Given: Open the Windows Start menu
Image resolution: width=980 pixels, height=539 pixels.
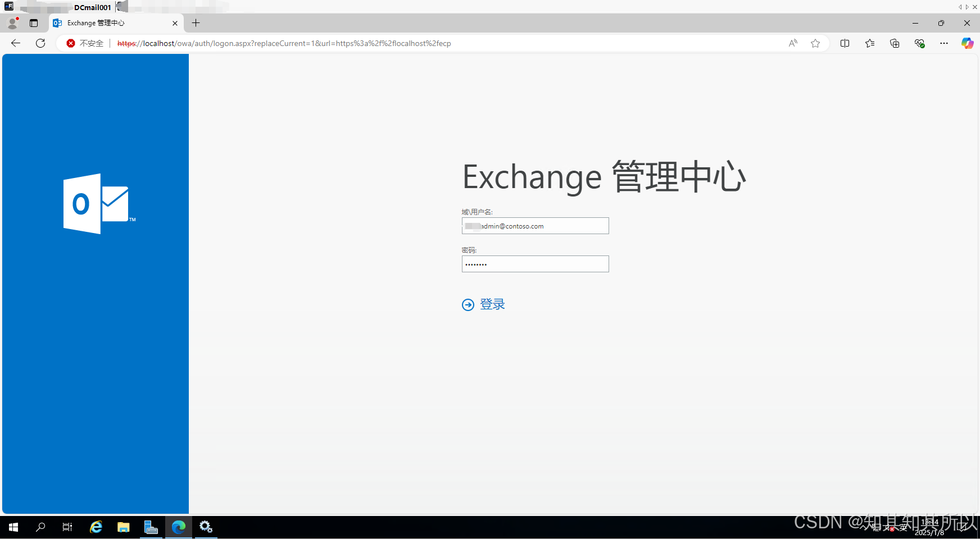Looking at the screenshot, I should tap(13, 527).
